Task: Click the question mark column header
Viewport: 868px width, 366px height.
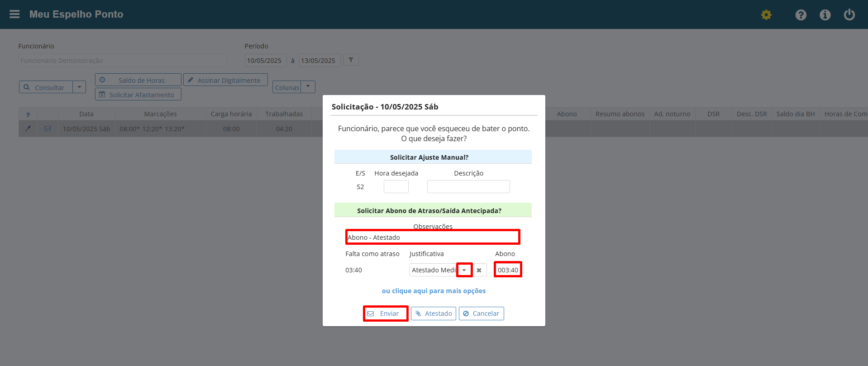Action: tap(28, 114)
